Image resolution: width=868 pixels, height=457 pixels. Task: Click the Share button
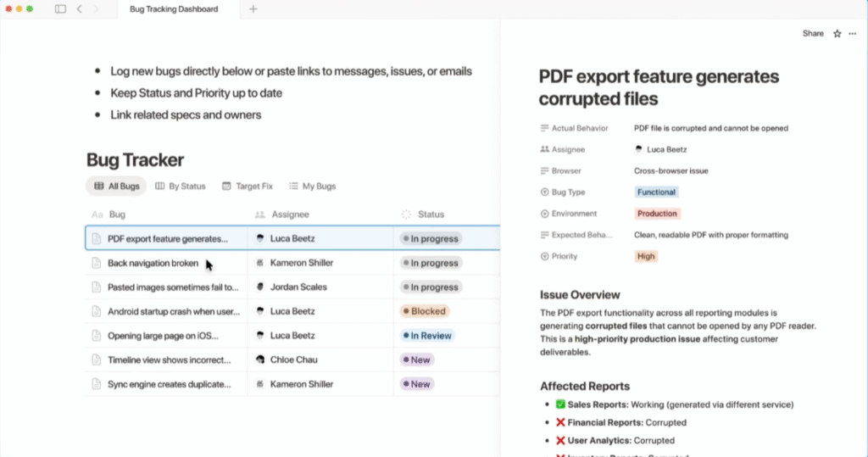(813, 34)
